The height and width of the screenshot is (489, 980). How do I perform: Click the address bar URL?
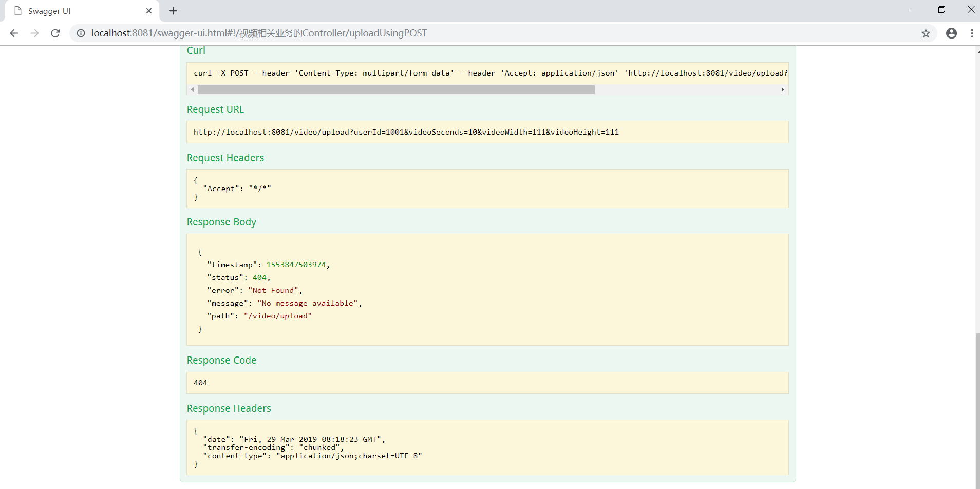(x=259, y=33)
